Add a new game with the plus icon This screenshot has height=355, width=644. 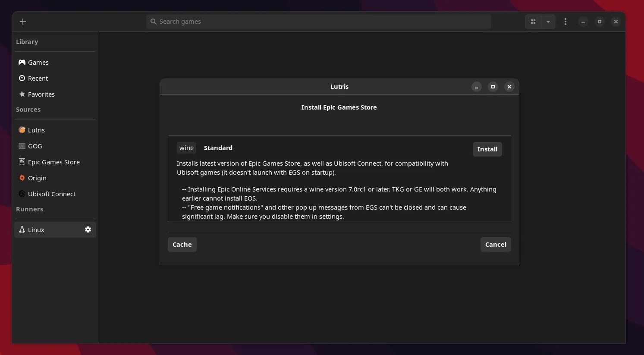click(23, 21)
